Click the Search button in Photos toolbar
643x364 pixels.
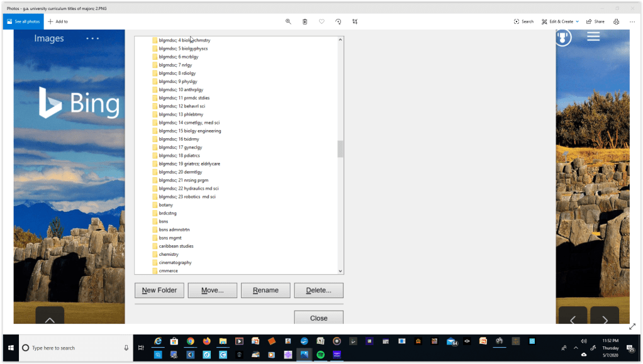tap(523, 21)
